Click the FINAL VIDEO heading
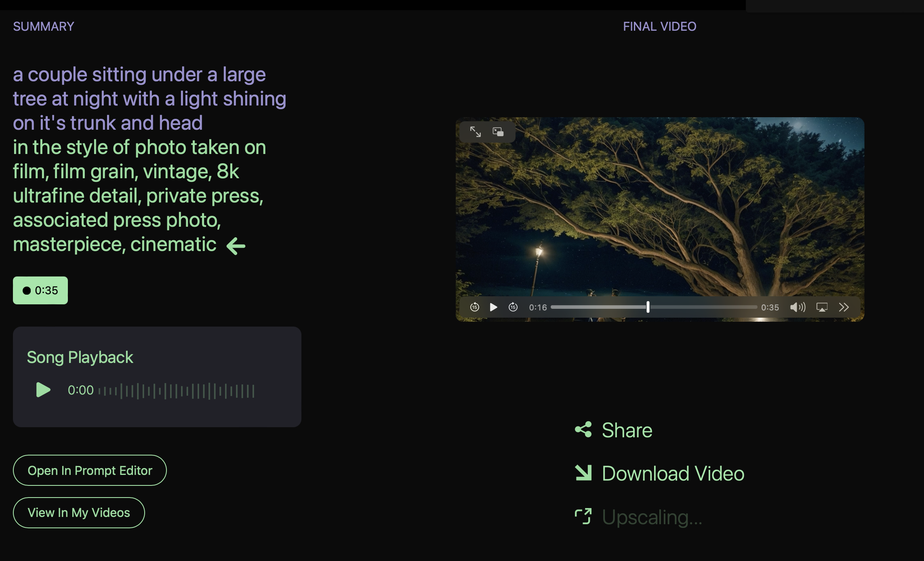Image resolution: width=924 pixels, height=561 pixels. (659, 27)
